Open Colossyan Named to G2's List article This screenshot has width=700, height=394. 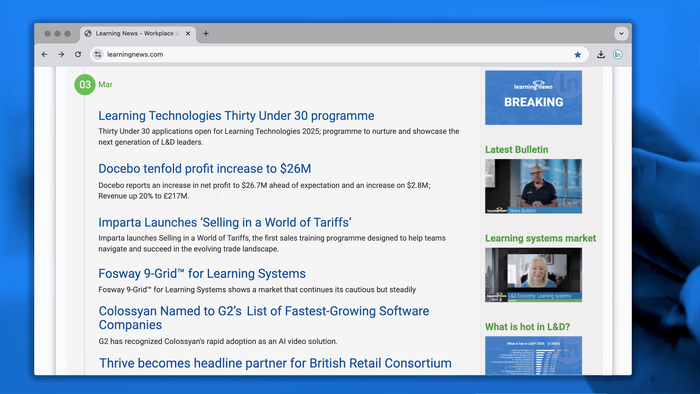click(263, 318)
